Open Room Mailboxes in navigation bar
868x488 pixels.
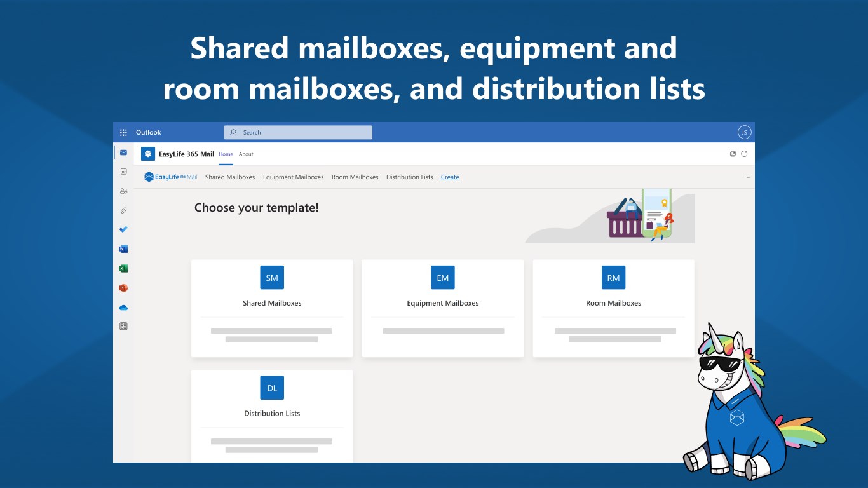click(355, 177)
